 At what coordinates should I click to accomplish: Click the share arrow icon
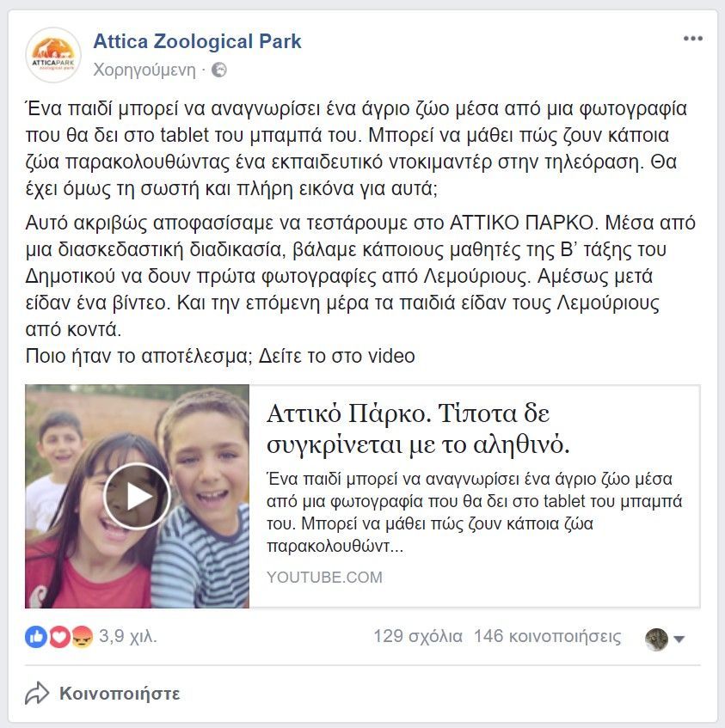click(37, 694)
